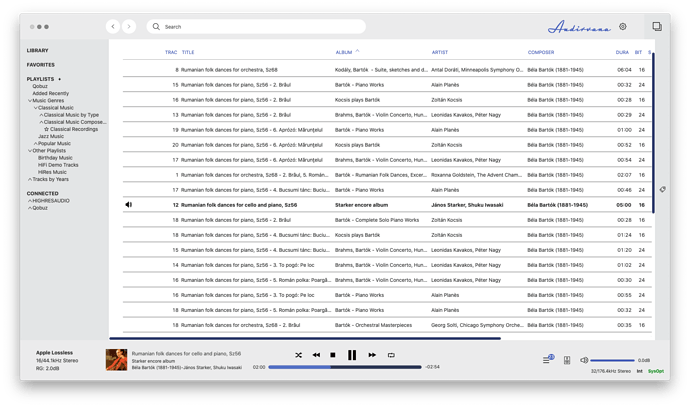Open the LIBRARY section
The width and height of the screenshot is (690, 406).
pos(37,51)
